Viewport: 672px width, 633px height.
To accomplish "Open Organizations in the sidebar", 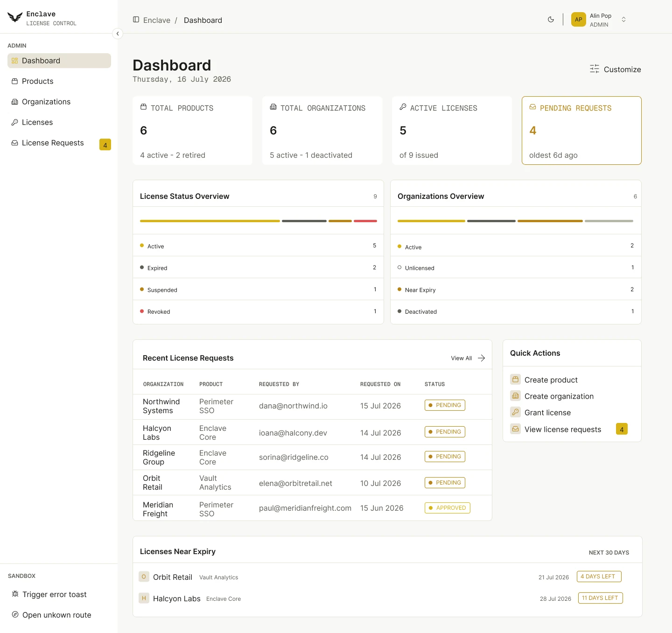I will click(x=59, y=102).
